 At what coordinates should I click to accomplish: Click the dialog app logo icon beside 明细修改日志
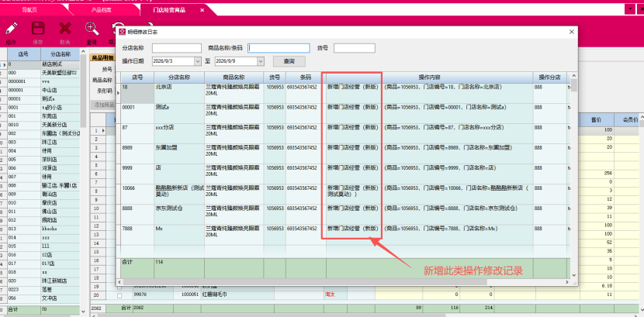pyautogui.click(x=122, y=32)
